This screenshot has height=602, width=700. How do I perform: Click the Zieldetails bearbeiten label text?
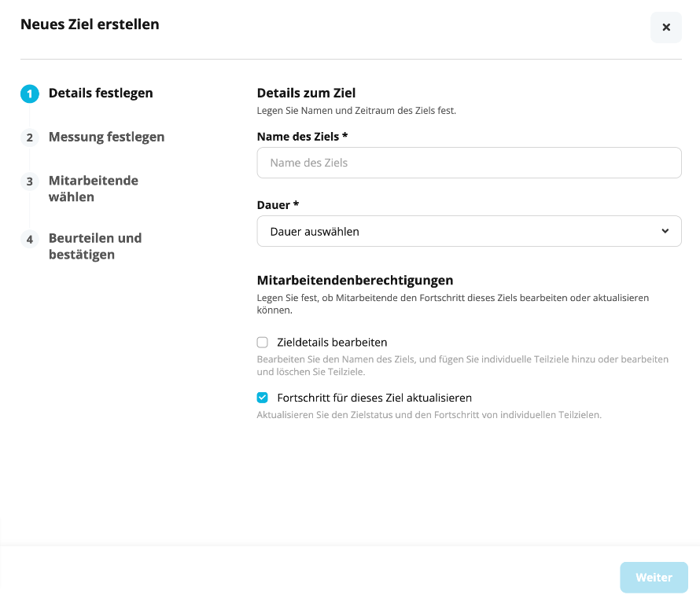(x=332, y=343)
